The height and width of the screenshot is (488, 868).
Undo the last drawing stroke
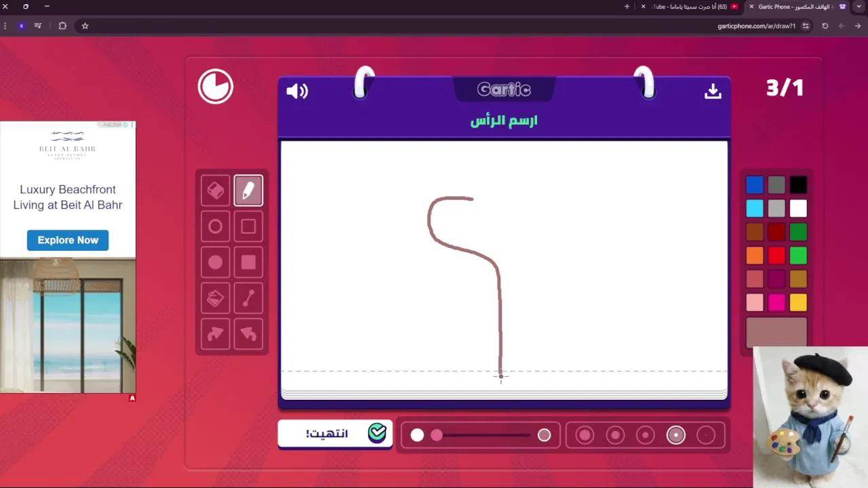(x=248, y=334)
